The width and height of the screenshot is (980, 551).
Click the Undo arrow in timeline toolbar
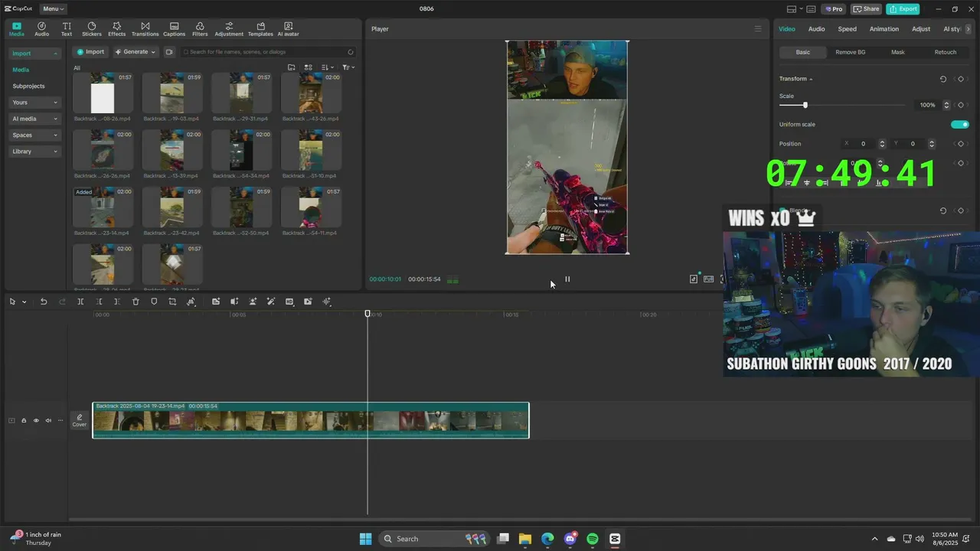coord(44,302)
